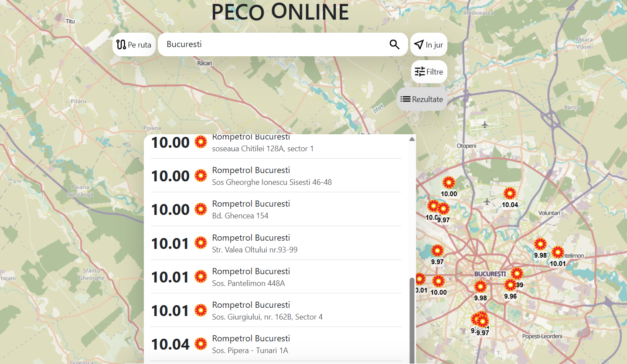Click the results list scroll-up arrow
Image resolution: width=627 pixels, height=364 pixels.
click(412, 139)
